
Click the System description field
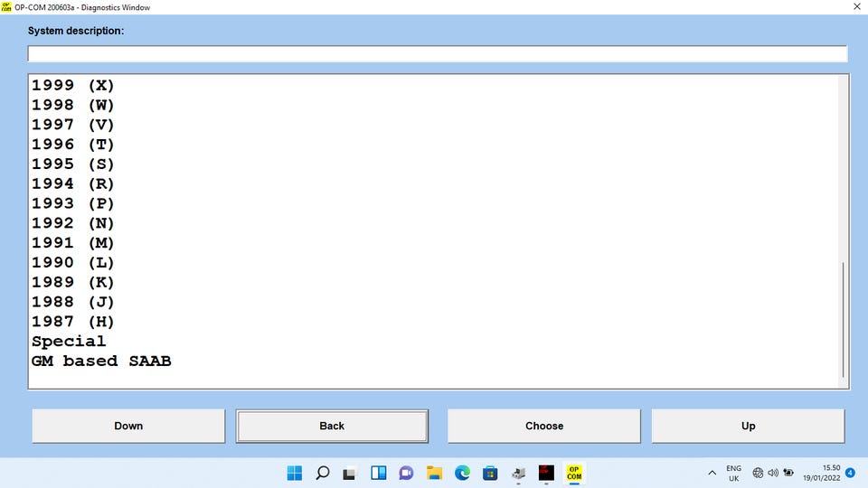pos(438,53)
